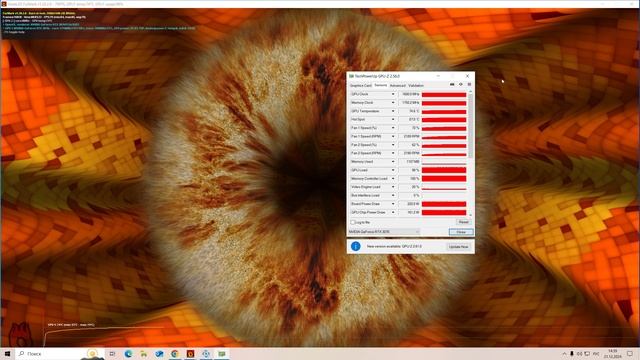The height and width of the screenshot is (360, 640).
Task: Open the Fan 2 Speed (%) dropdown
Action: coord(393,144)
